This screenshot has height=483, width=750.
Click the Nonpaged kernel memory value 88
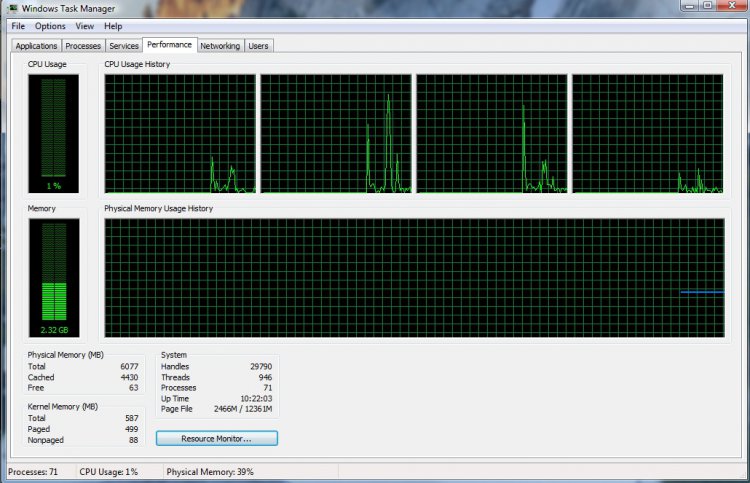(133, 440)
